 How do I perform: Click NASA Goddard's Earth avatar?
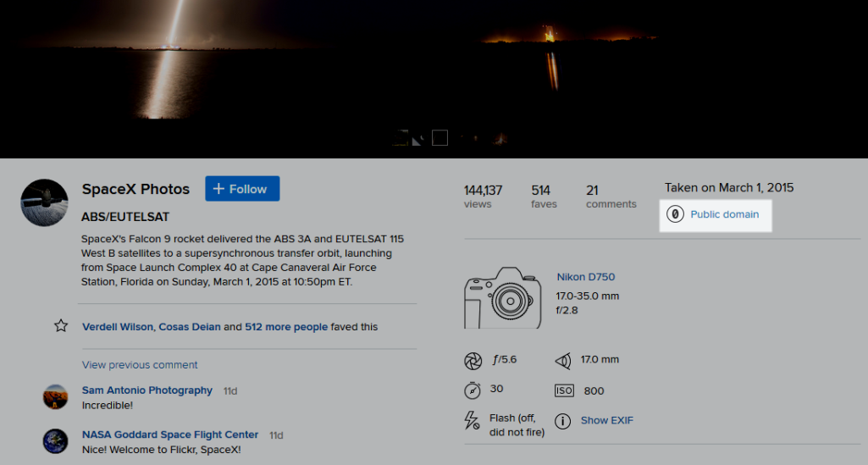click(x=55, y=440)
